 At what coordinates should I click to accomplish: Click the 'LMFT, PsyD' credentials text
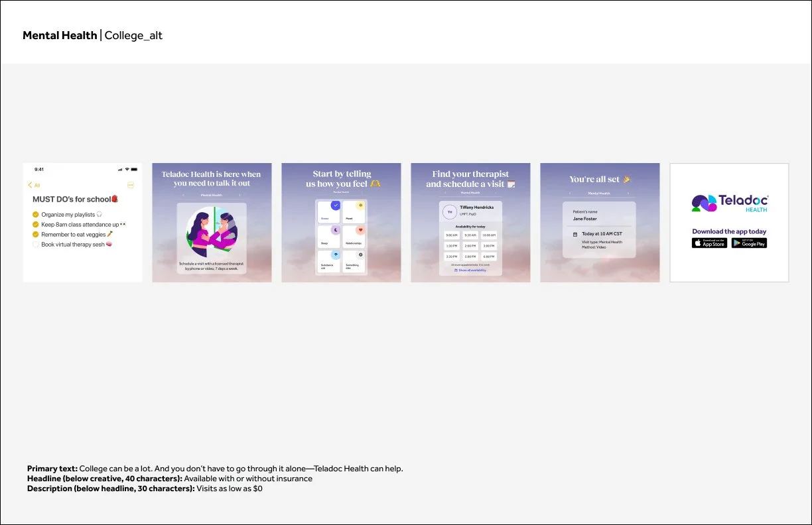[x=468, y=214]
